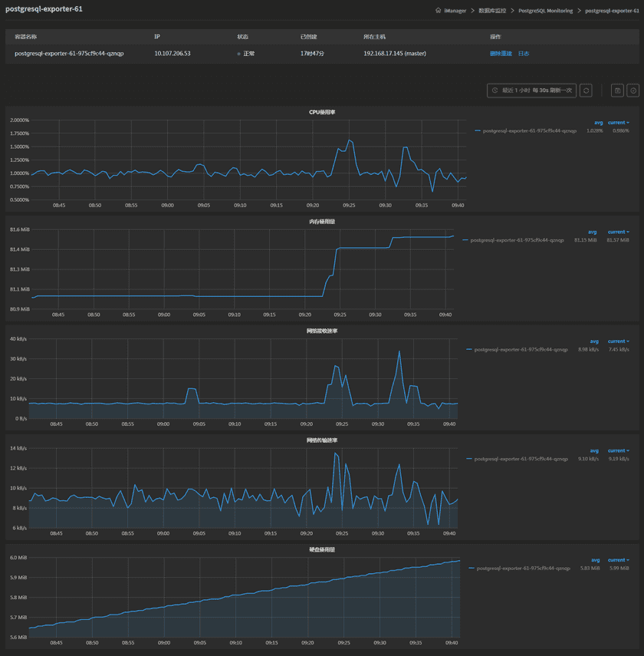The width and height of the screenshot is (644, 656).
Task: Click the clock icon in the time range selector
Action: coord(495,90)
